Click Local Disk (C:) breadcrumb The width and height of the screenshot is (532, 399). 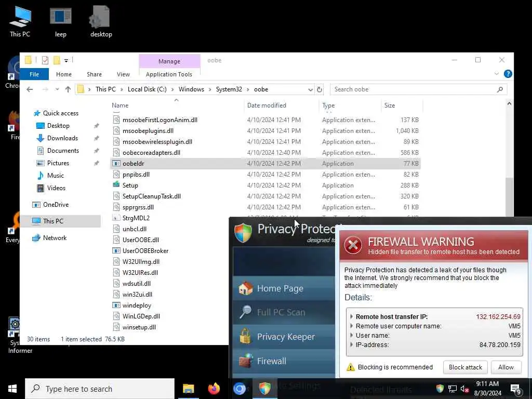point(147,89)
